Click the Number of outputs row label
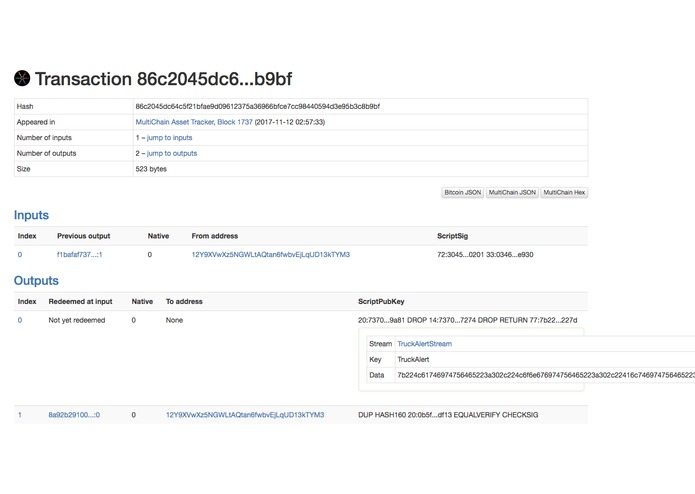Image resolution: width=695 pixels, height=494 pixels. (47, 153)
